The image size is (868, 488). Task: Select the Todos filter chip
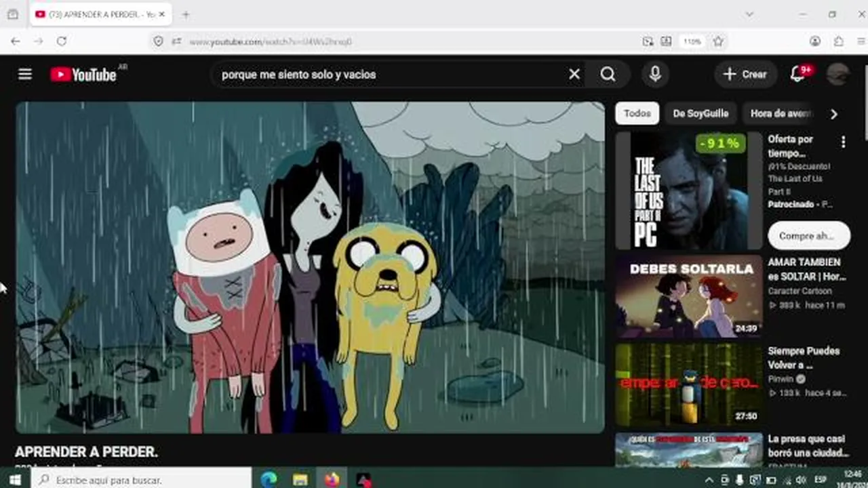637,113
